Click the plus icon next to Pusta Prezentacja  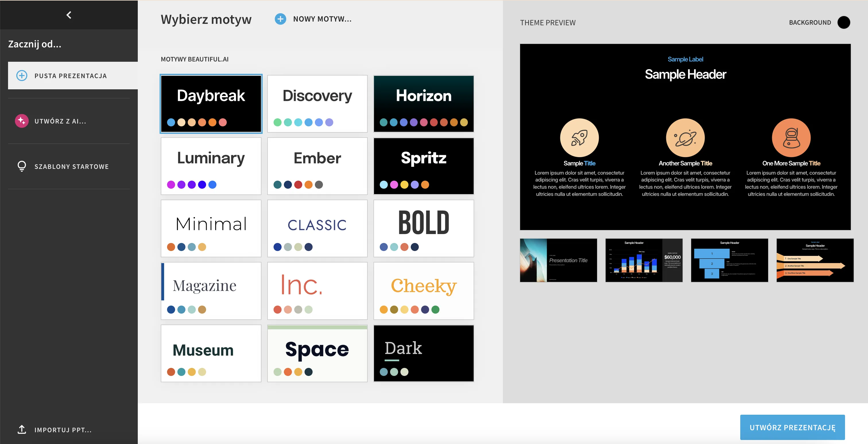pyautogui.click(x=22, y=76)
